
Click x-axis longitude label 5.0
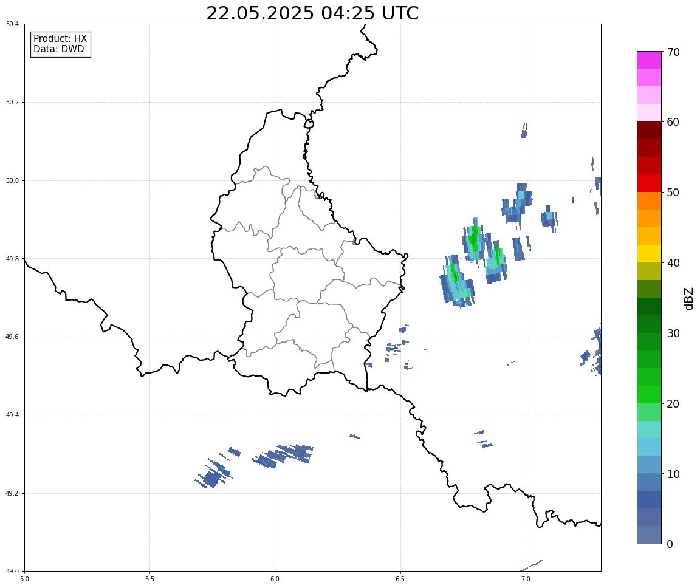tap(24, 579)
